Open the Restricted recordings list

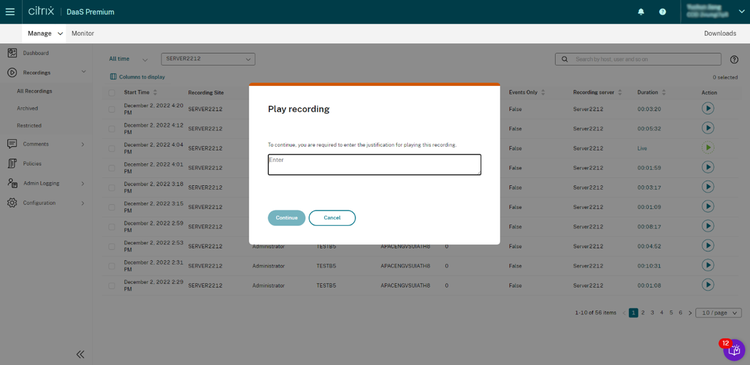pos(29,125)
